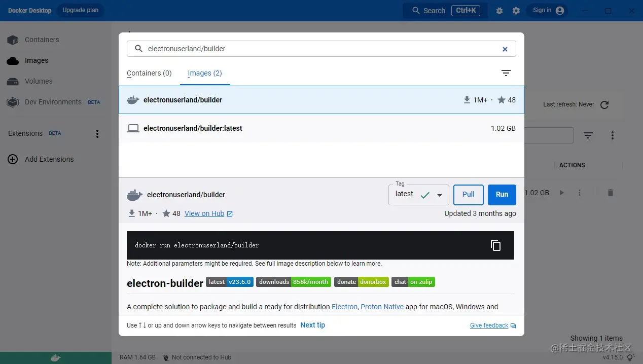The image size is (643, 364).
Task: Follow the View on Hub link
Action: tap(204, 213)
